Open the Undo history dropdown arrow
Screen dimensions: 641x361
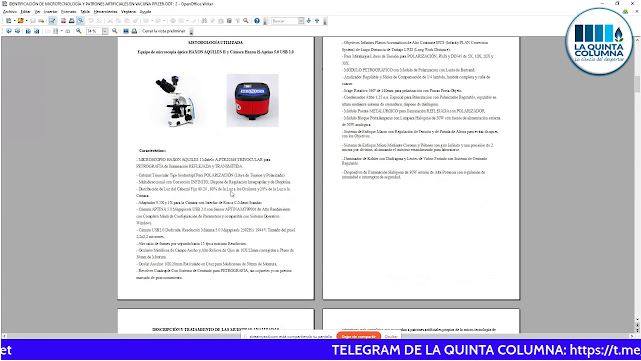(x=152, y=20)
